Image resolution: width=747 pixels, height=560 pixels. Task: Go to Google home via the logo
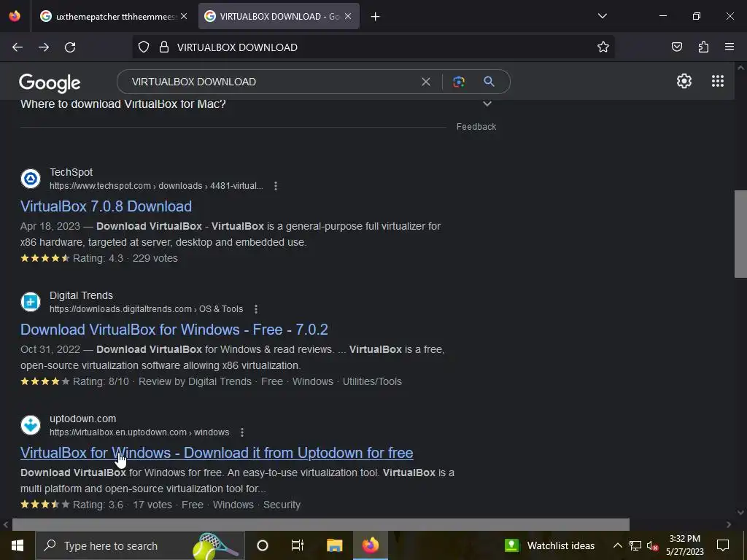[x=50, y=83]
